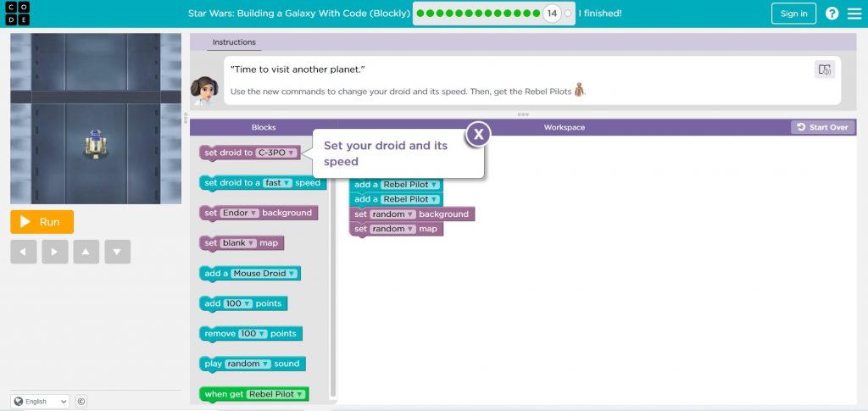
Task: Click the add points block
Action: click(243, 304)
